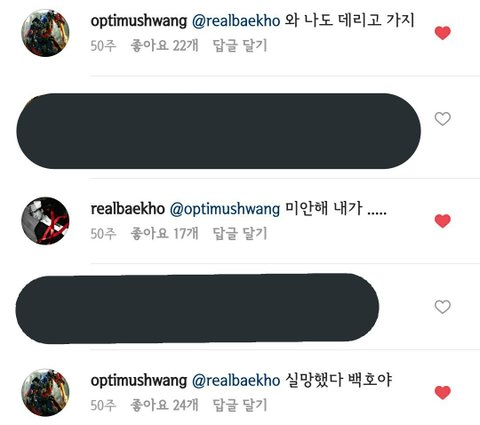
Task: Open the optimushwang username on '실망했다 백호야' comment
Action: pos(139,380)
